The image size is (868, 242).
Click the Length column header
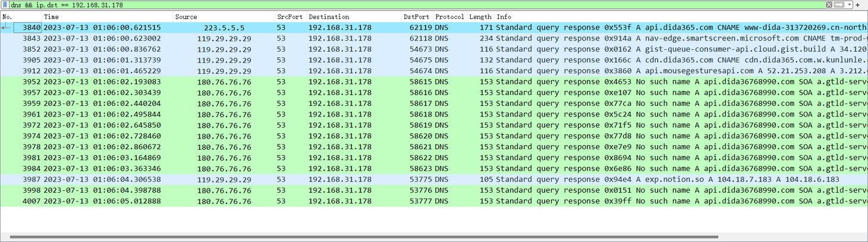480,17
